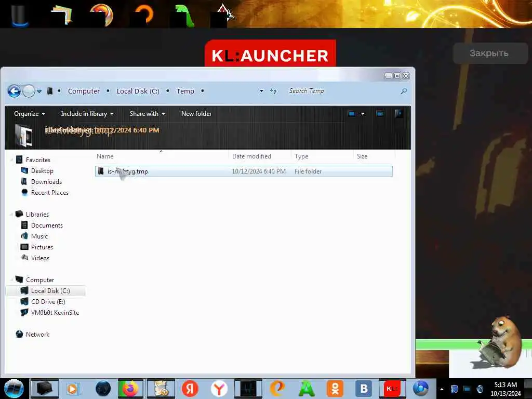The height and width of the screenshot is (399, 532).
Task: Click the 10/12/2024 6:40 PM date cell
Action: tap(259, 171)
